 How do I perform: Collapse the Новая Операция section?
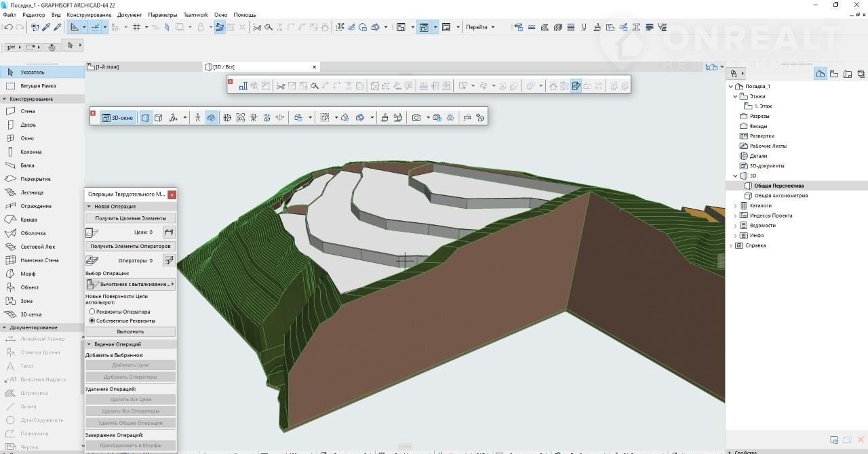pyautogui.click(x=89, y=206)
